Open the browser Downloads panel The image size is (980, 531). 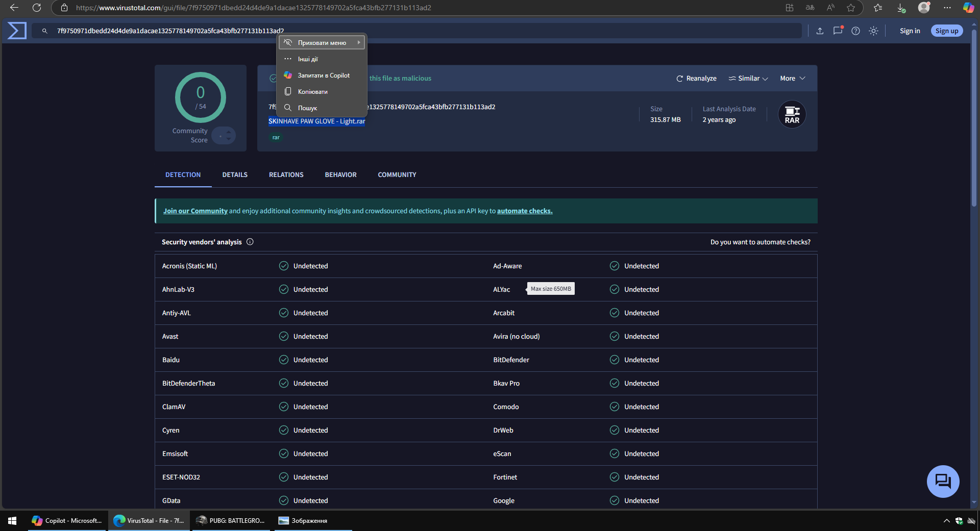tap(901, 8)
